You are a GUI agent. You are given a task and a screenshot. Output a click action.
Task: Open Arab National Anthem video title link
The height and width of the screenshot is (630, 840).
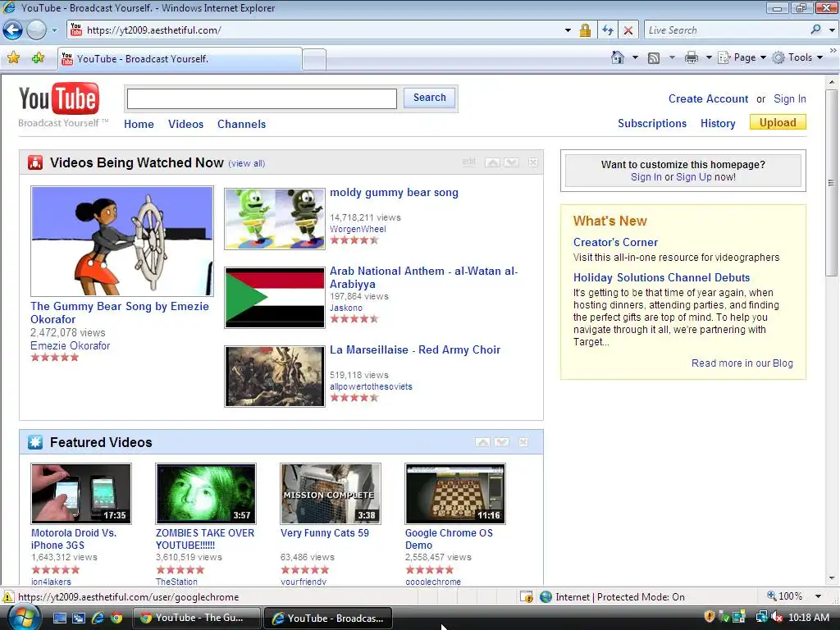pos(423,277)
